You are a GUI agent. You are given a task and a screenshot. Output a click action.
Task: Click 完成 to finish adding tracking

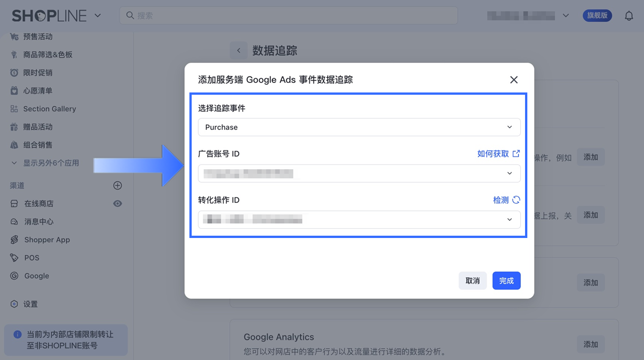[506, 281]
